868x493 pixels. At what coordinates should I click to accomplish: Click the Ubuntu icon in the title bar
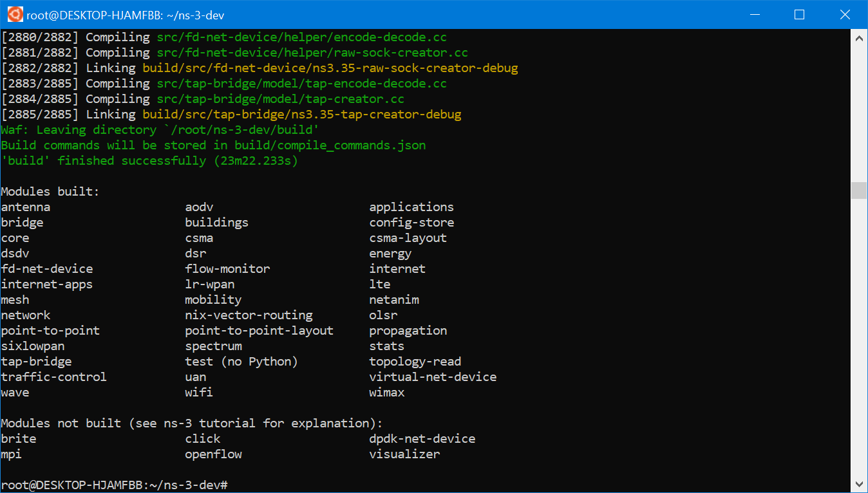coord(15,14)
